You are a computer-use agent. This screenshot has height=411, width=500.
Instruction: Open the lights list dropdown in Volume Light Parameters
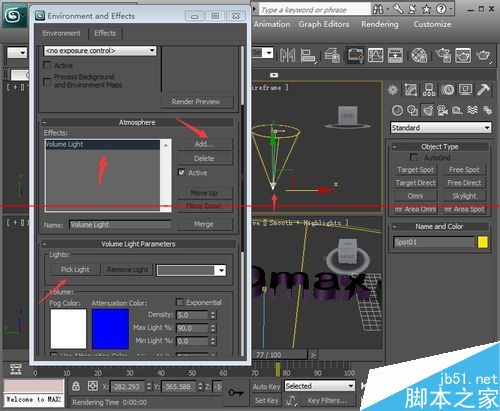click(x=191, y=270)
